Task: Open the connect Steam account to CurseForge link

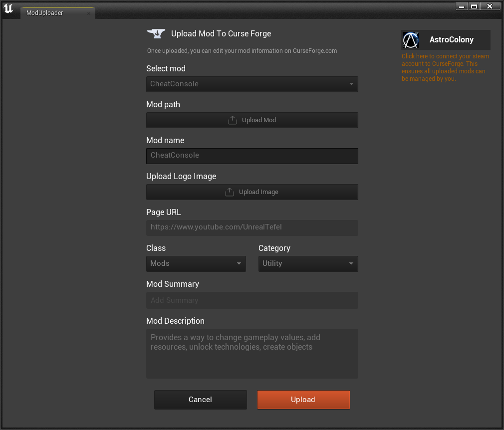Action: coord(445,67)
